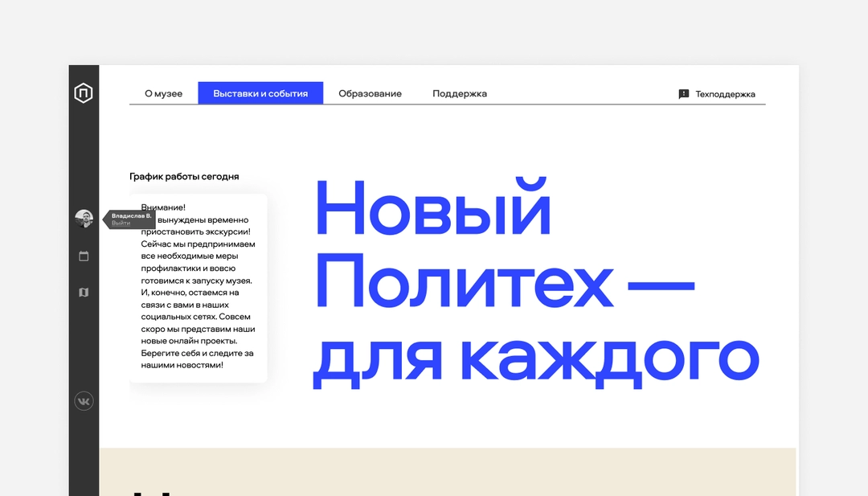Open the О музее tab
Image resolution: width=868 pixels, height=496 pixels.
click(x=163, y=93)
